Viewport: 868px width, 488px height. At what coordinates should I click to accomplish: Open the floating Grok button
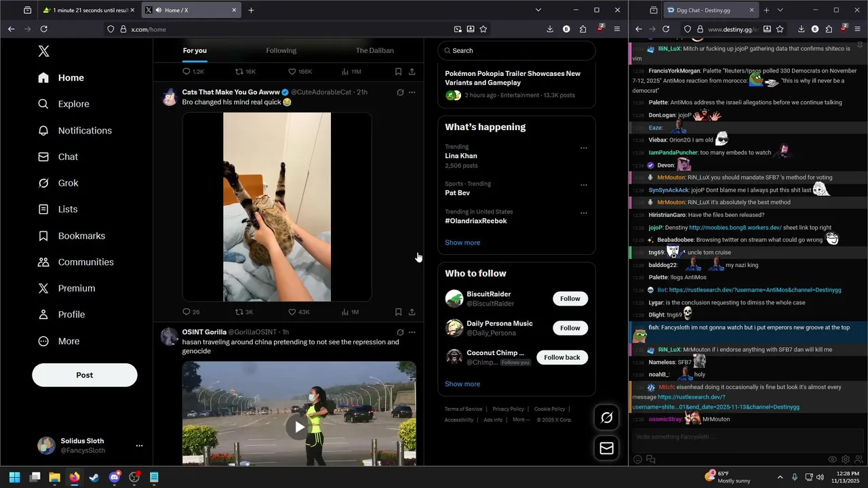(x=607, y=418)
